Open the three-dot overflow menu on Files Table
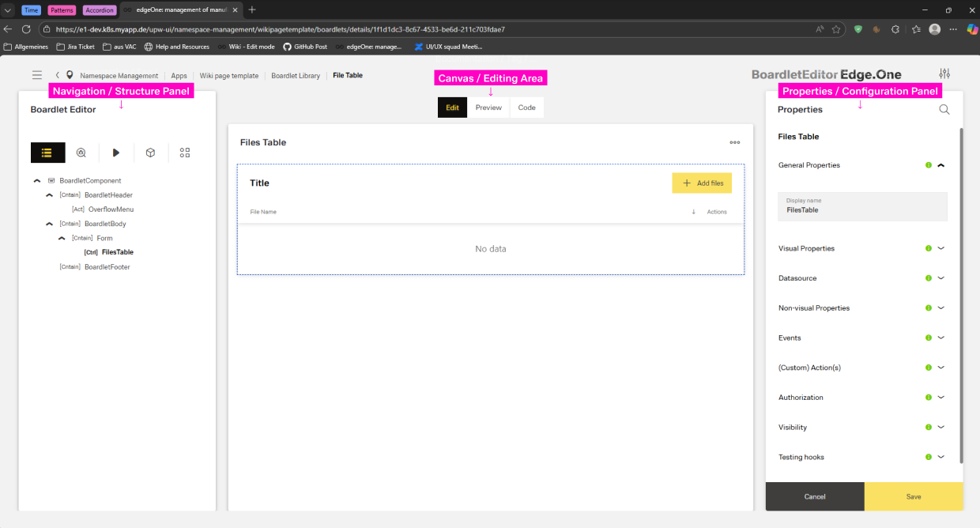Viewport: 980px width, 528px height. [x=735, y=142]
